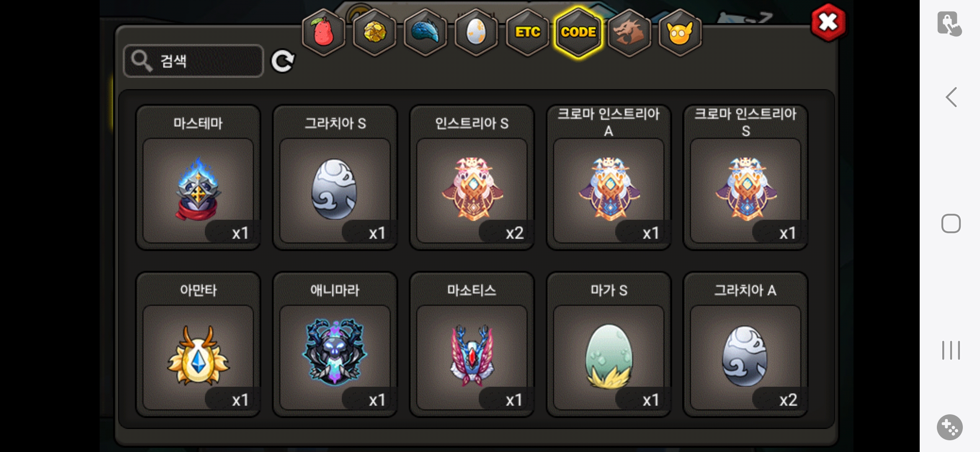
Task: Open the game controller tools icon
Action: click(950, 427)
